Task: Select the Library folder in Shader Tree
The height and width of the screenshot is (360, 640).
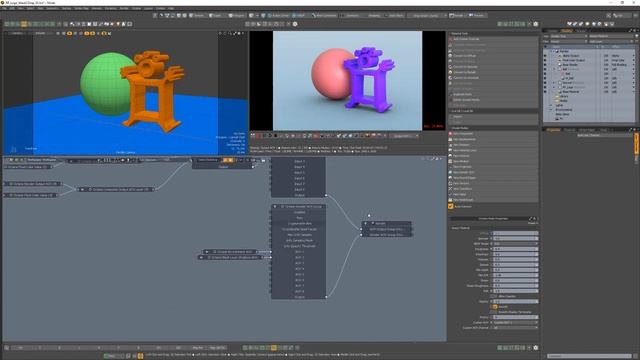Action: click(564, 96)
